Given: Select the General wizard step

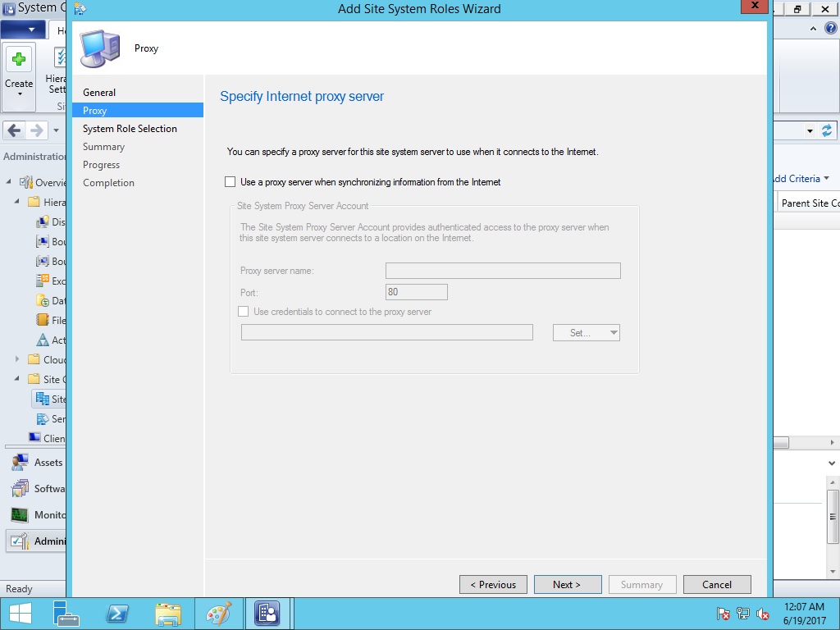Looking at the screenshot, I should tap(99, 93).
